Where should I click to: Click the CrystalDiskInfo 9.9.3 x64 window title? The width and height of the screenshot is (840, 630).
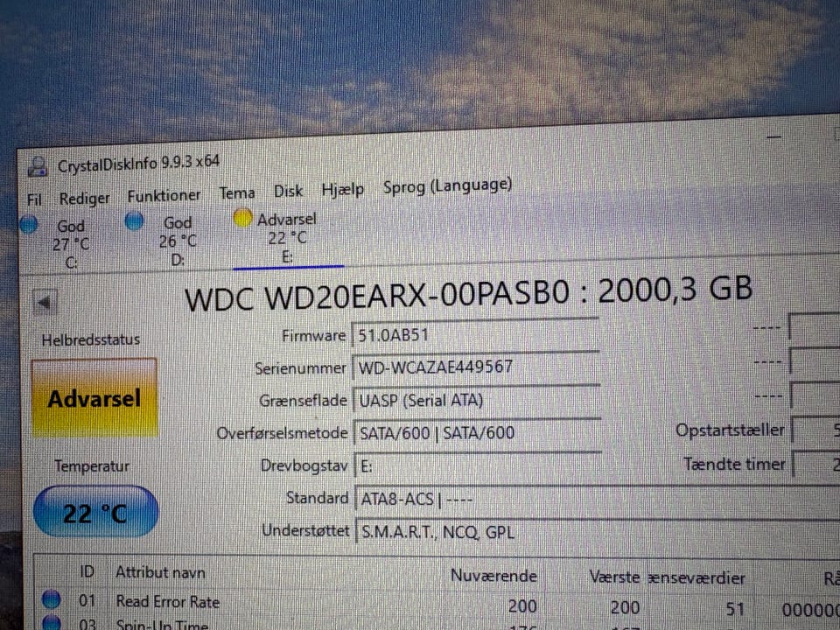[138, 163]
